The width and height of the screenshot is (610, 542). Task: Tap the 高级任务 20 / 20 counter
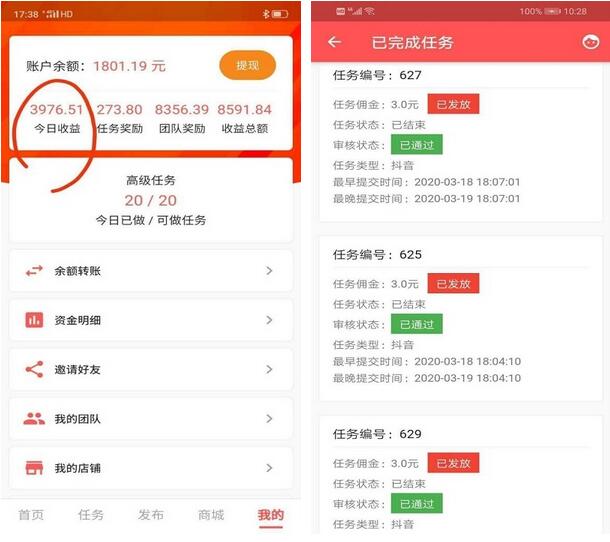tap(151, 200)
